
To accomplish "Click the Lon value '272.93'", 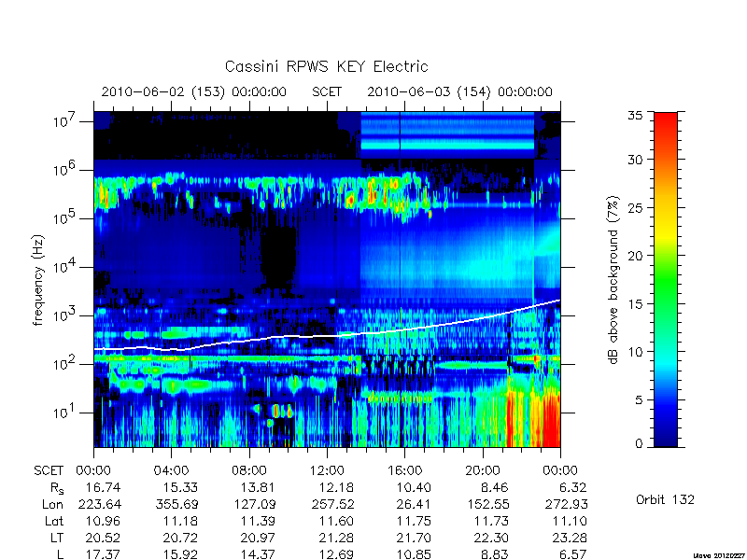I will pos(566,504).
